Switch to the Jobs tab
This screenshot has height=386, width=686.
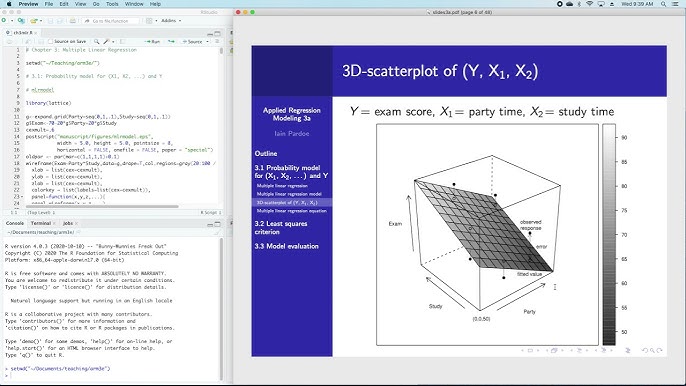click(x=68, y=223)
